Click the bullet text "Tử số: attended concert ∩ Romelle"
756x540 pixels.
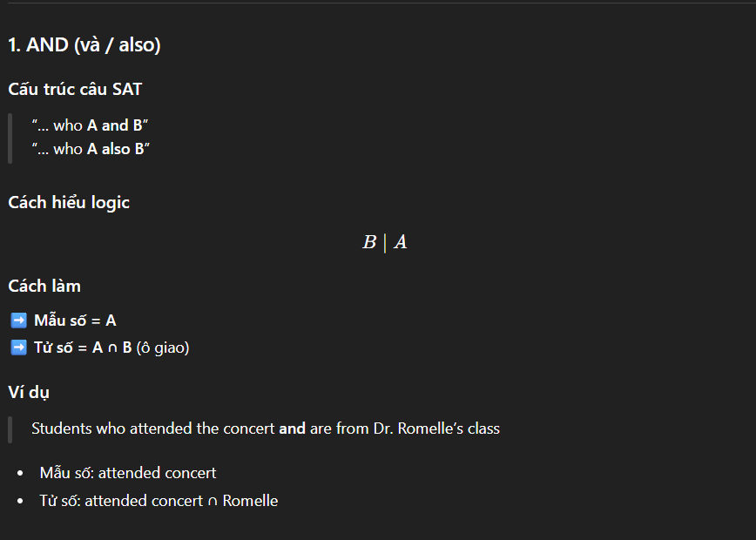pos(159,501)
